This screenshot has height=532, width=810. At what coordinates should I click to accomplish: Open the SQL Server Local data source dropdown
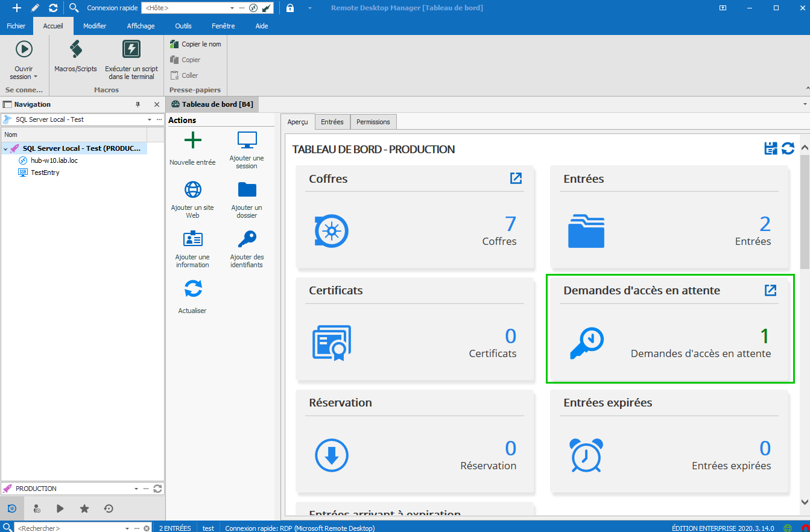click(x=149, y=119)
